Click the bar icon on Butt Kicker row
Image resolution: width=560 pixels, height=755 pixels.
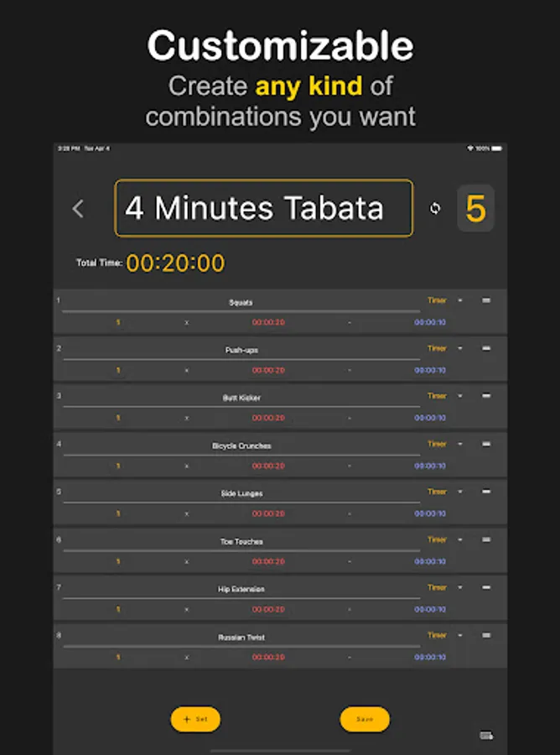point(486,396)
